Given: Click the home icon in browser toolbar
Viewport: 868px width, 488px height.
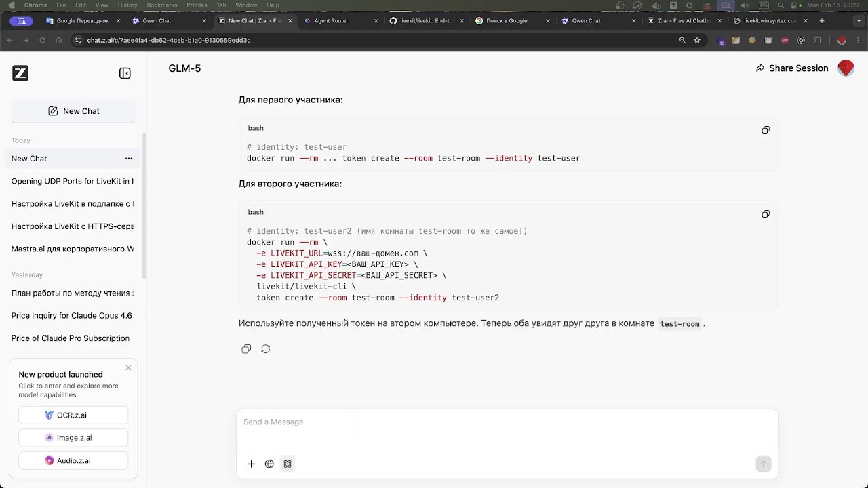Looking at the screenshot, I should point(58,40).
